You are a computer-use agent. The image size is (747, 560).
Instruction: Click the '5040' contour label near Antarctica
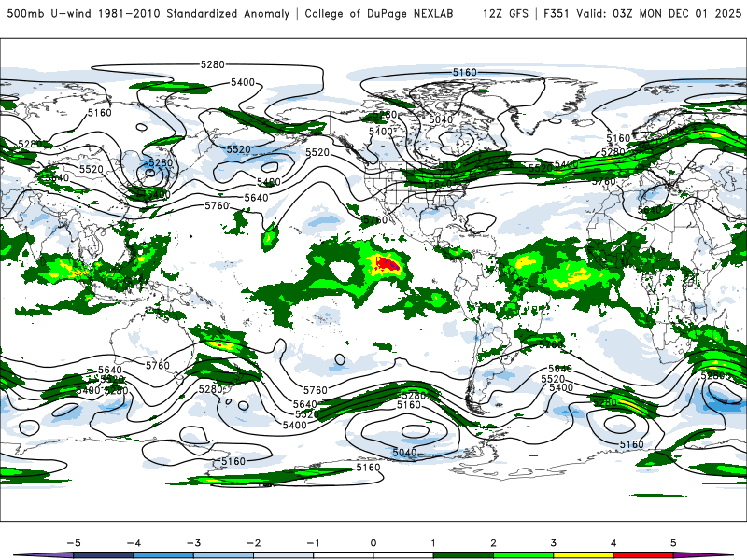pyautogui.click(x=404, y=452)
